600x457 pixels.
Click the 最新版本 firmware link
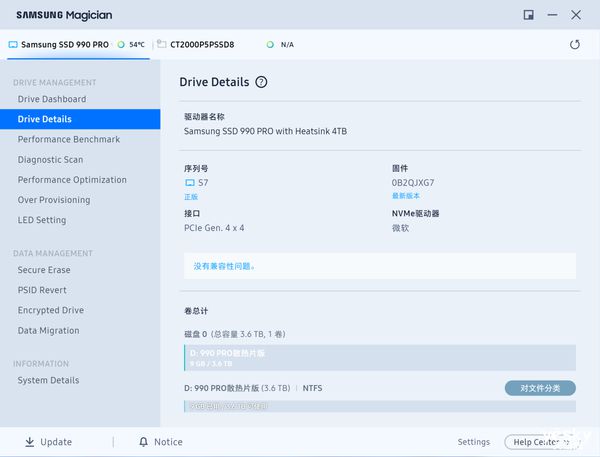tap(406, 196)
